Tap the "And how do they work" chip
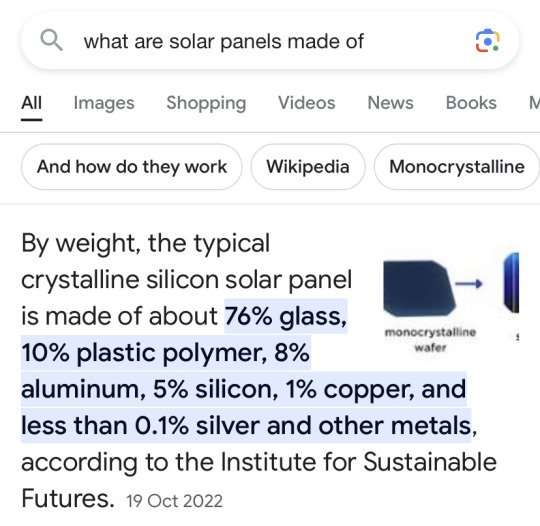The width and height of the screenshot is (540, 526). point(132,167)
